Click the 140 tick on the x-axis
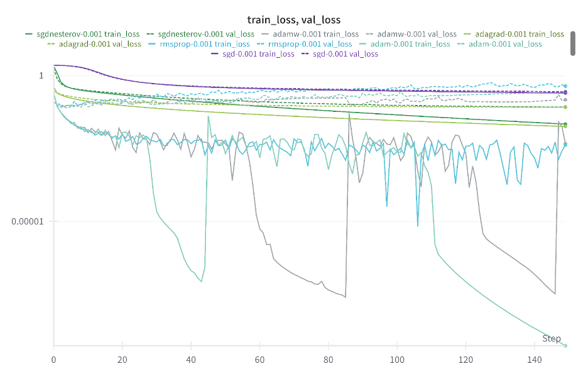Image resolution: width=588 pixels, height=376 pixels. click(x=534, y=359)
